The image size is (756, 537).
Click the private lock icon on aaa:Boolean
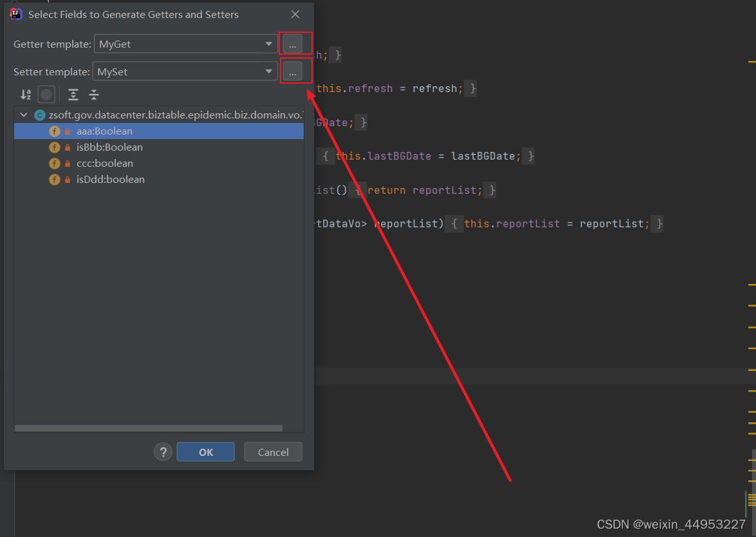click(68, 131)
